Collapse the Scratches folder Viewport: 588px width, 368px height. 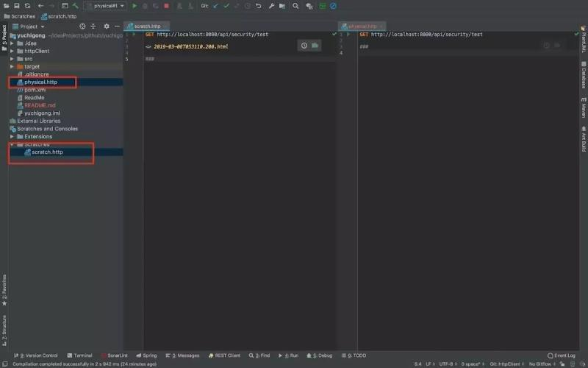click(x=12, y=144)
